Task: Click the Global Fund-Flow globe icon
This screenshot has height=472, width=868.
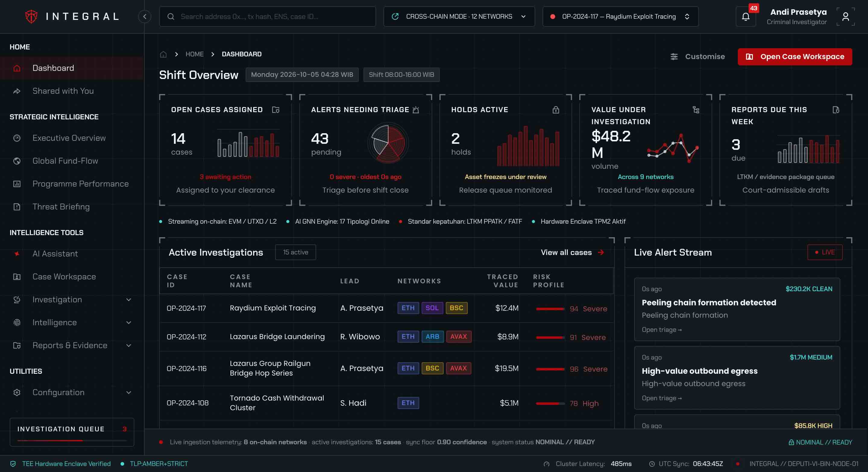Action: pos(17,161)
